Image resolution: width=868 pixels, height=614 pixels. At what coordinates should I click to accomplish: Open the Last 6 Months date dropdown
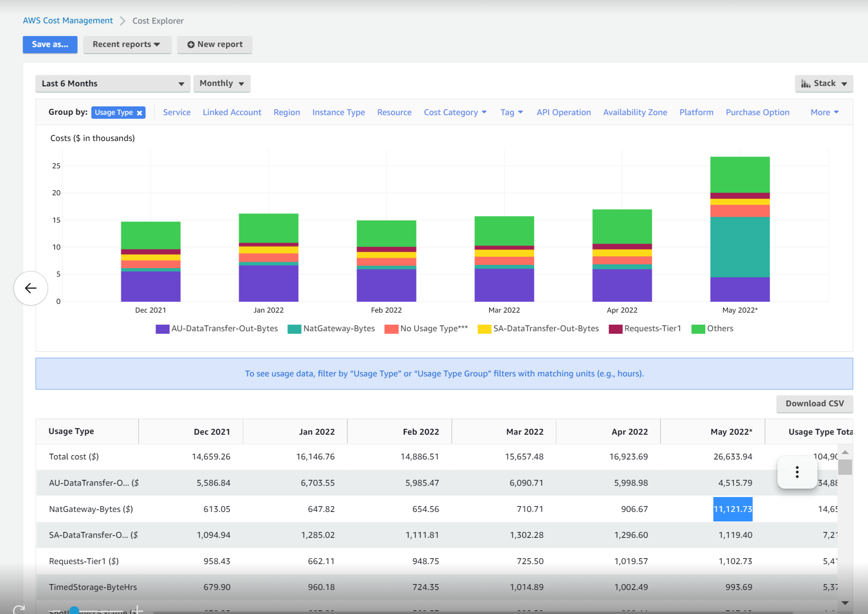pyautogui.click(x=113, y=84)
